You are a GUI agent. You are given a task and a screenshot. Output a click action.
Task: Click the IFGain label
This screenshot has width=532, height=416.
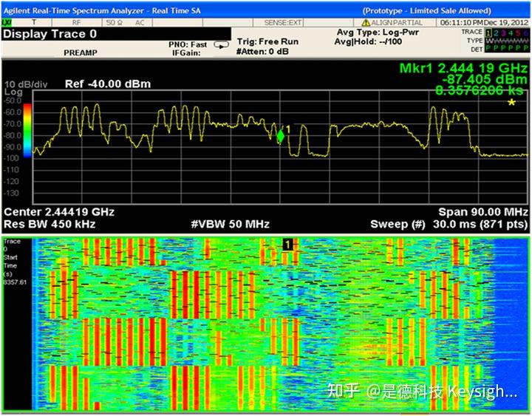(186, 53)
